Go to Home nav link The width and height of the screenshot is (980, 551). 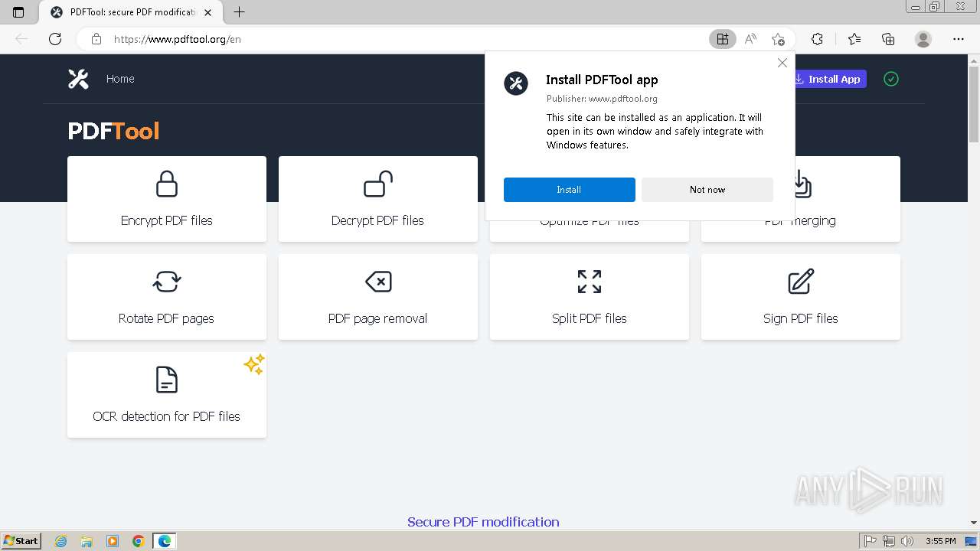point(120,79)
